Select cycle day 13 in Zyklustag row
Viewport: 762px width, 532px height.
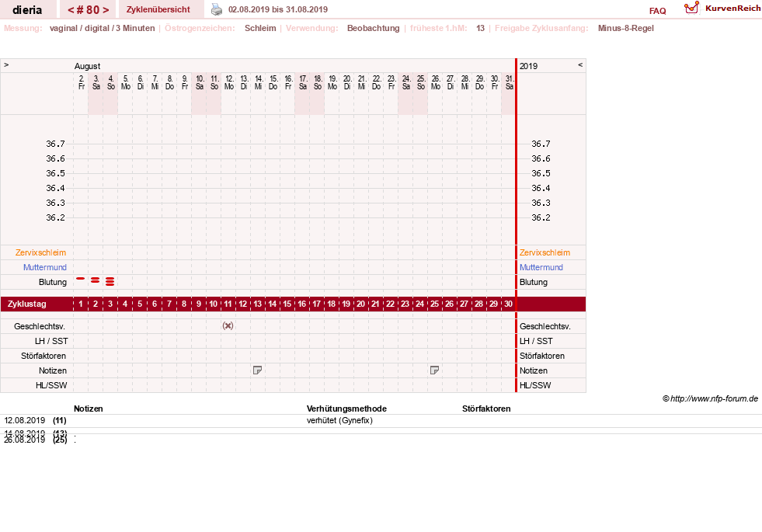point(258,304)
